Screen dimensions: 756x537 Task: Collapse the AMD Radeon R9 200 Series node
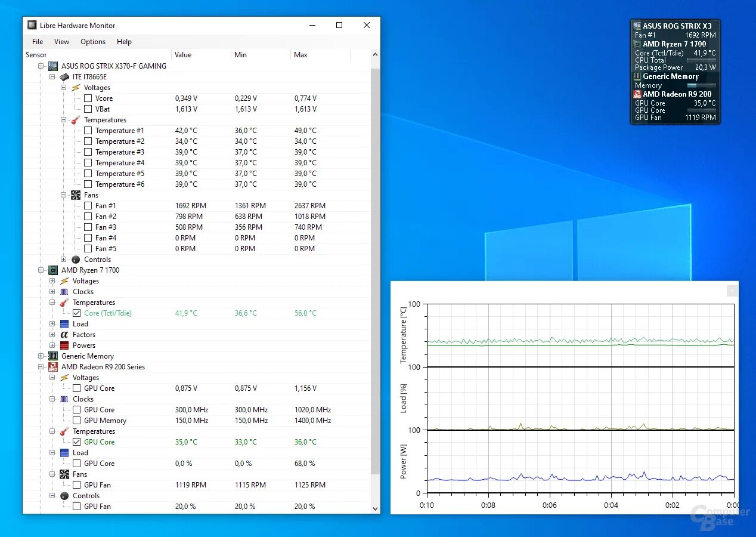[41, 367]
